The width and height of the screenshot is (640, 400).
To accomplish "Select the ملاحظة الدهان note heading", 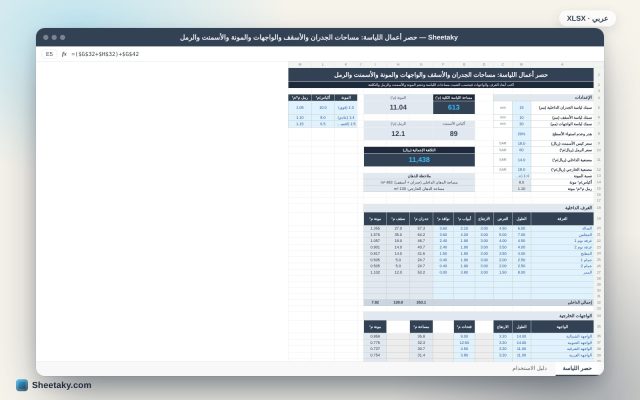I will coord(419,176).
